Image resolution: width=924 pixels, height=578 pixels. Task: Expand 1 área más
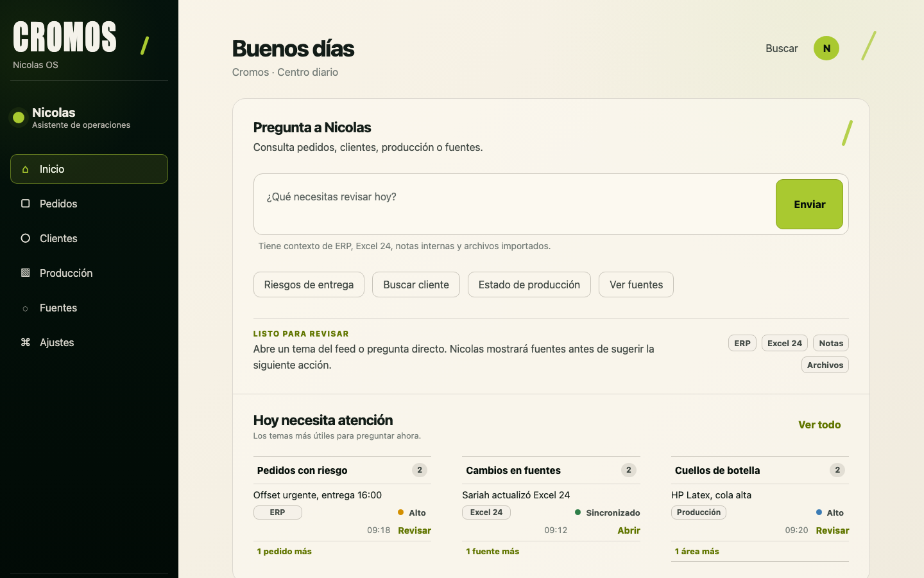(x=697, y=551)
